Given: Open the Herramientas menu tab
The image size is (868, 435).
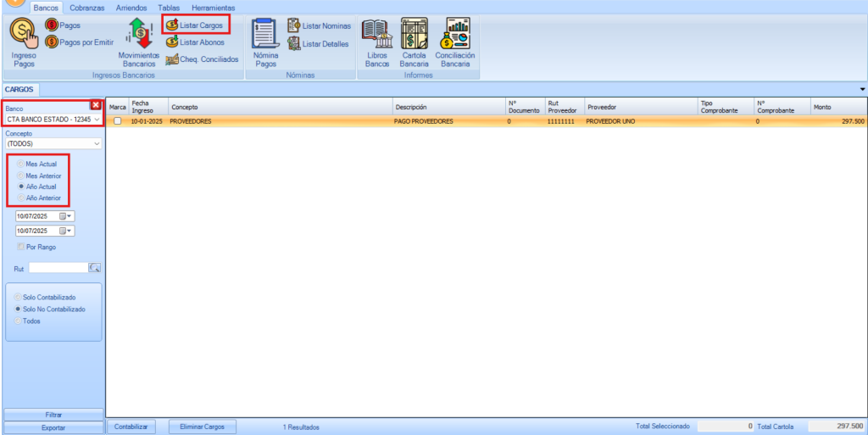Looking at the screenshot, I should coord(213,7).
